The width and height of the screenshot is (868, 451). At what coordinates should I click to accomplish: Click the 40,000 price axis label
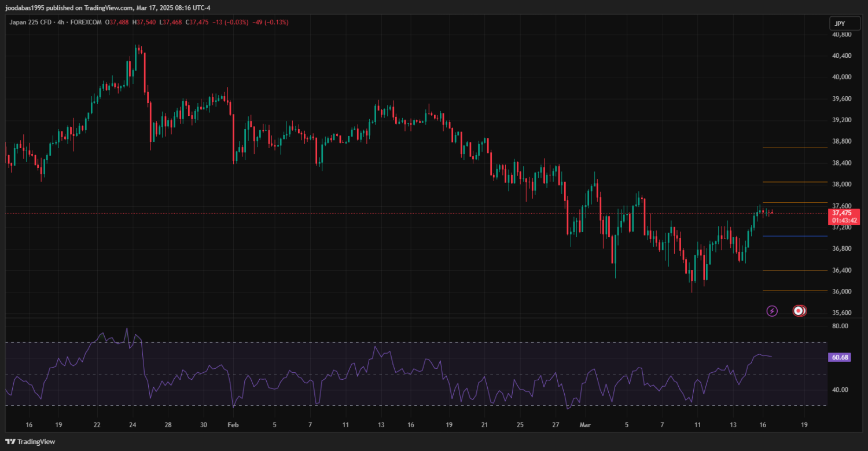[x=841, y=77]
